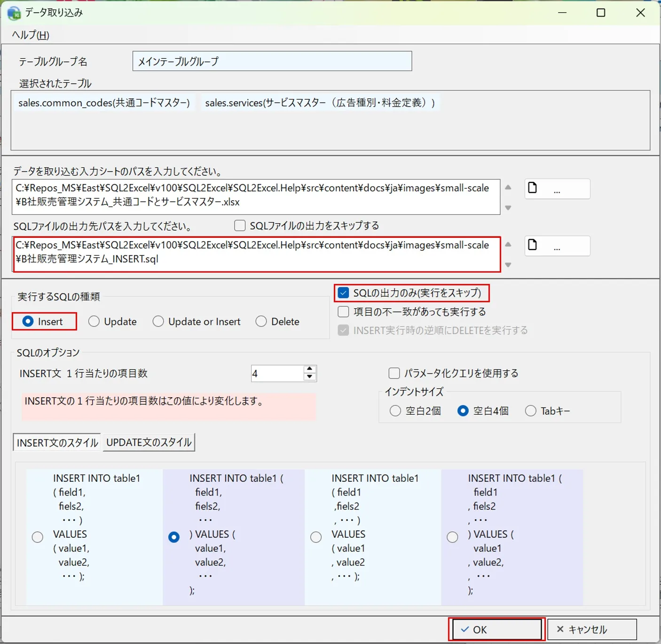Maximize the データ取り込み window
The height and width of the screenshot is (644, 661).
tap(601, 13)
